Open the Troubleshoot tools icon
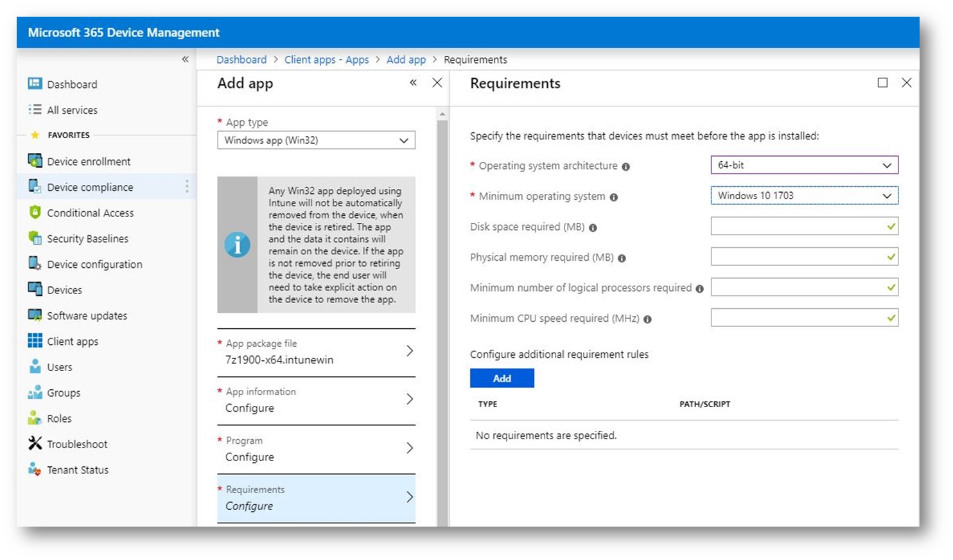 35,444
